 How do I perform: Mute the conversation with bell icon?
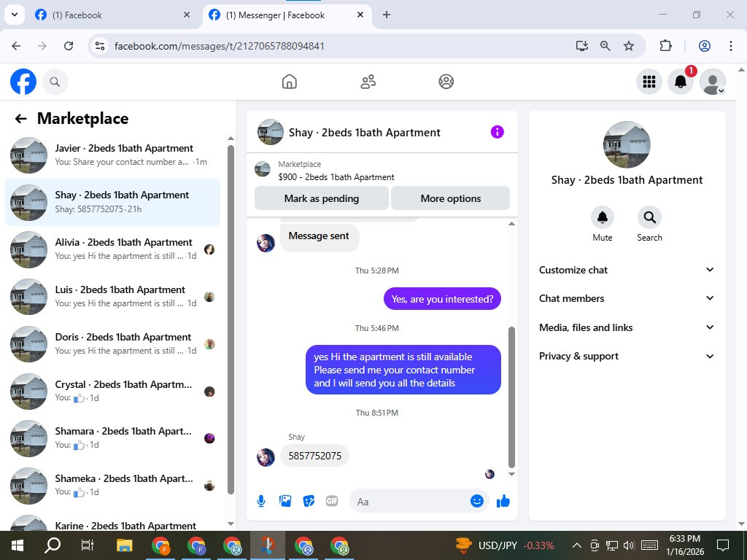click(602, 217)
